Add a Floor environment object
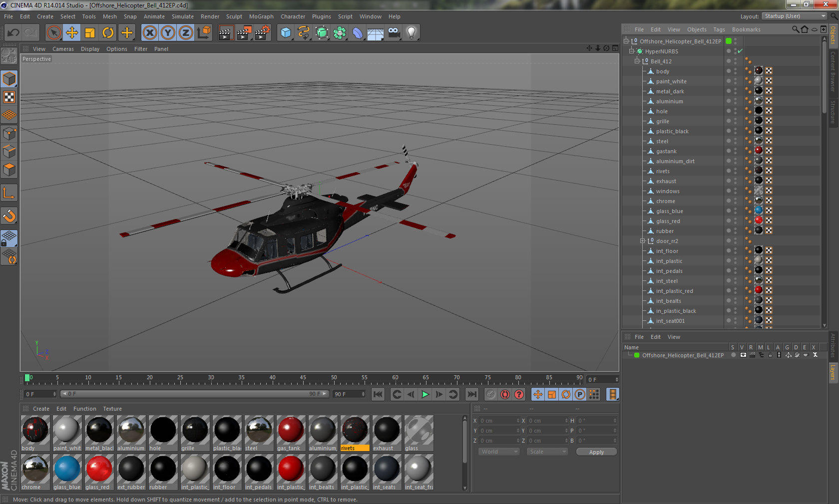The width and height of the screenshot is (839, 504). pyautogui.click(x=376, y=33)
